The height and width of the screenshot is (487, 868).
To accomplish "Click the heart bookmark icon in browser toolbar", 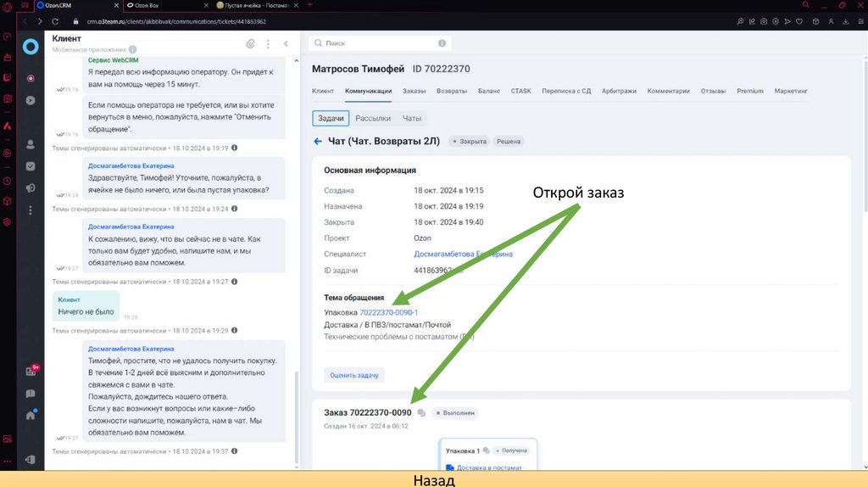I will coord(799,21).
